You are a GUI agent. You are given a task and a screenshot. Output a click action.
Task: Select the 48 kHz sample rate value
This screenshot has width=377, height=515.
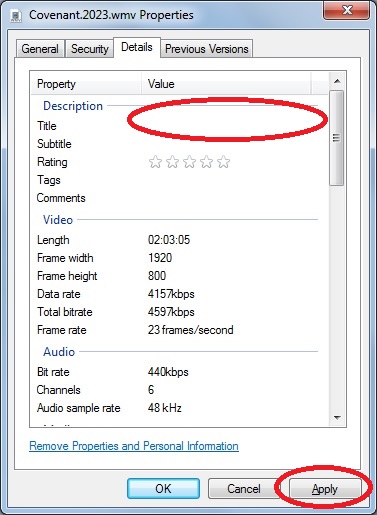click(x=165, y=408)
